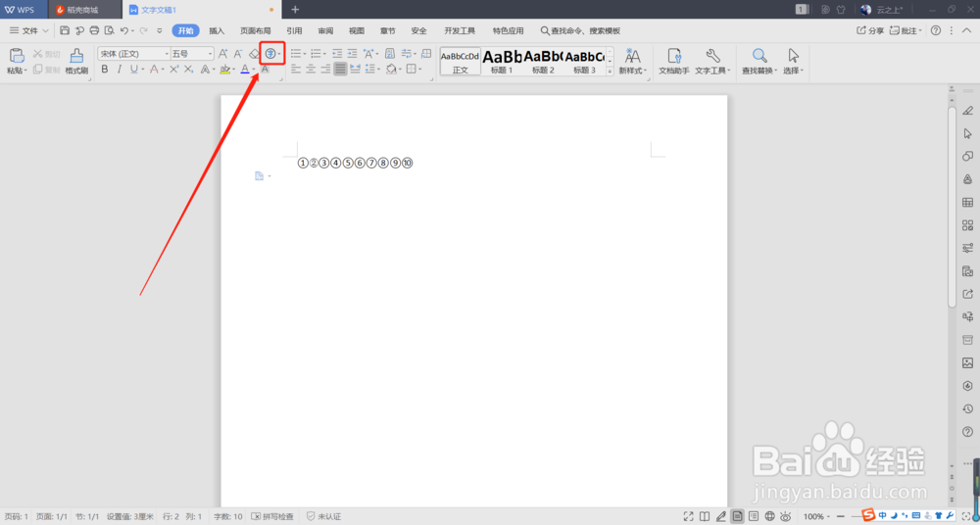This screenshot has width=980, height=525.
Task: Click the fullscreen icon in status bar
Action: tap(689, 516)
